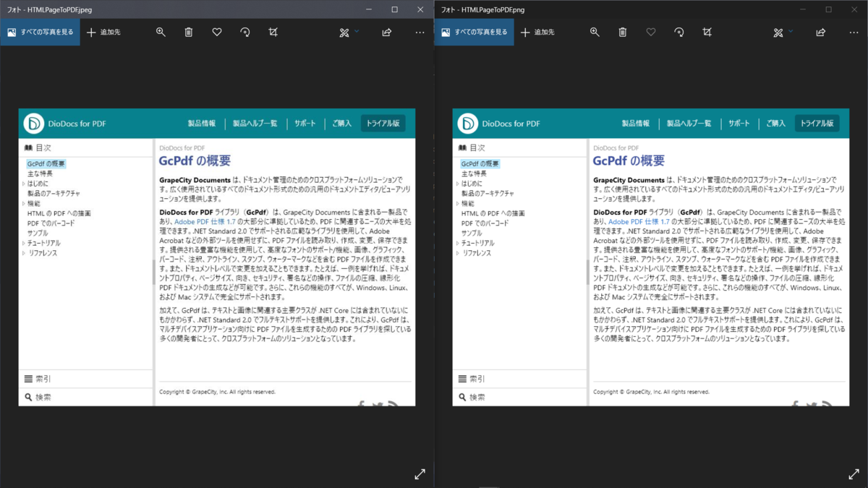The width and height of the screenshot is (868, 488).
Task: Click DioDocs logo in png window image
Action: (468, 124)
